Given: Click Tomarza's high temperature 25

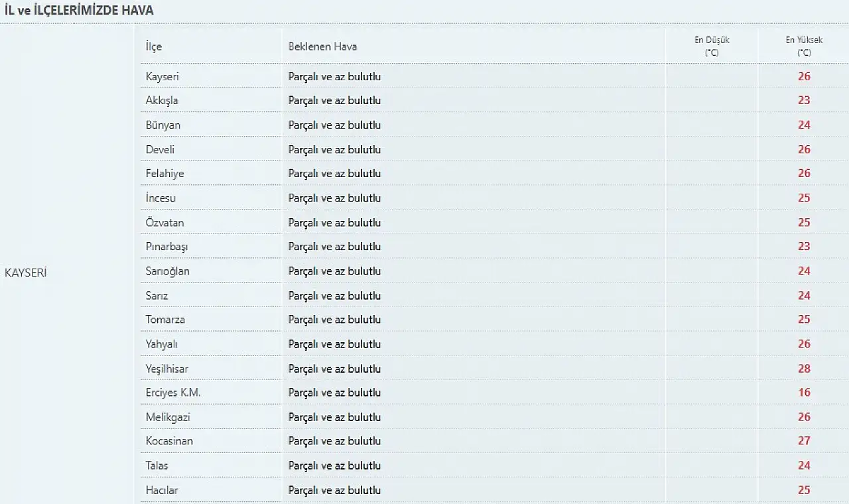Looking at the screenshot, I should pos(804,320).
